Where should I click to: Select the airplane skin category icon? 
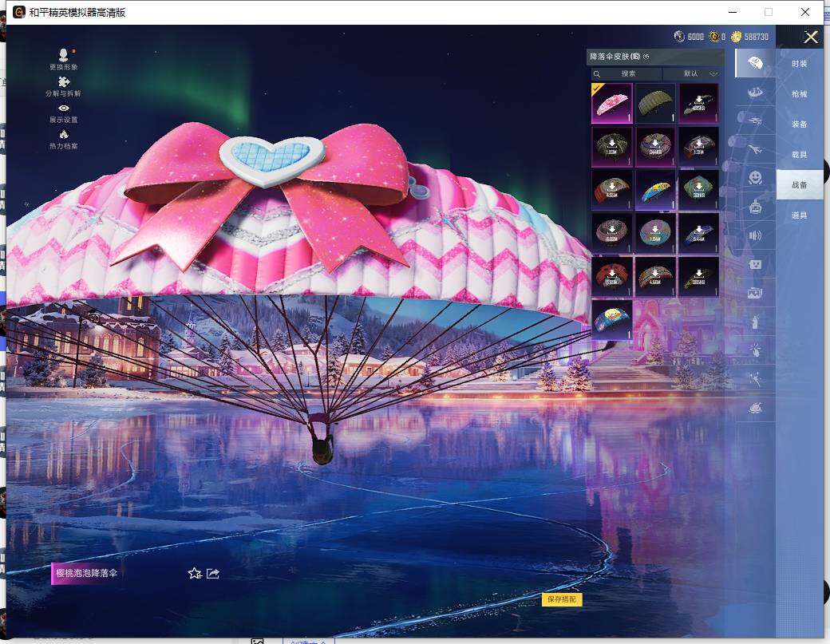[x=754, y=148]
